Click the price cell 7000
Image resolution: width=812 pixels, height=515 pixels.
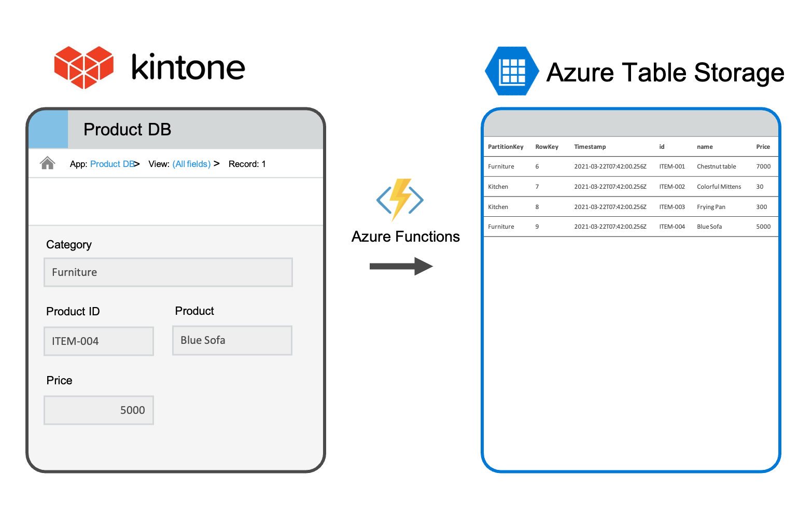click(763, 166)
